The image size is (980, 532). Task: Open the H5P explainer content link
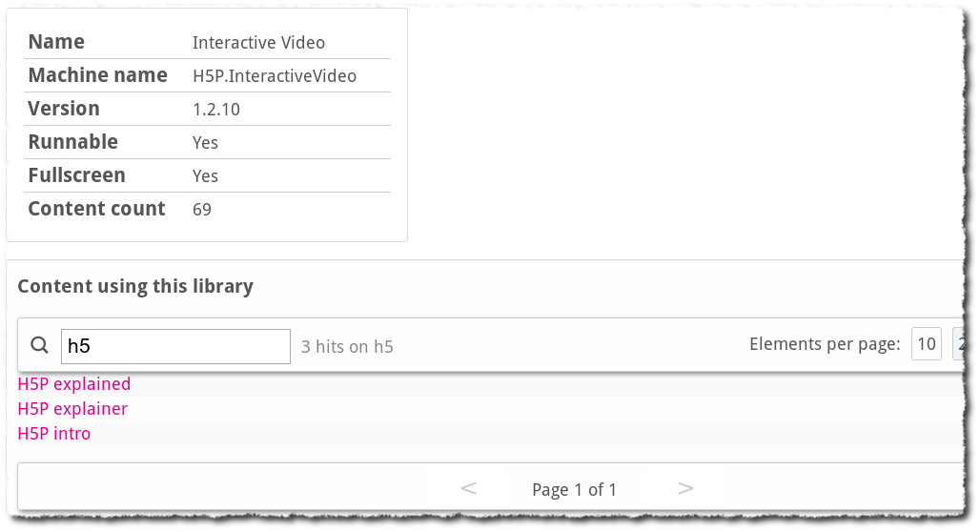[72, 409]
